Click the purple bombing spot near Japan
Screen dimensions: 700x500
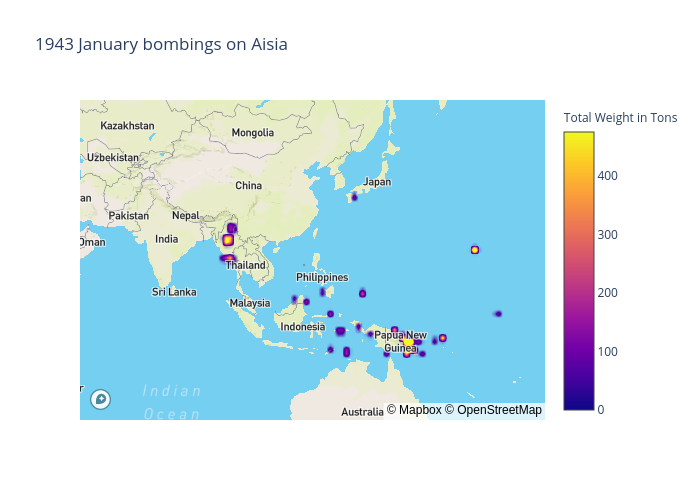click(354, 198)
